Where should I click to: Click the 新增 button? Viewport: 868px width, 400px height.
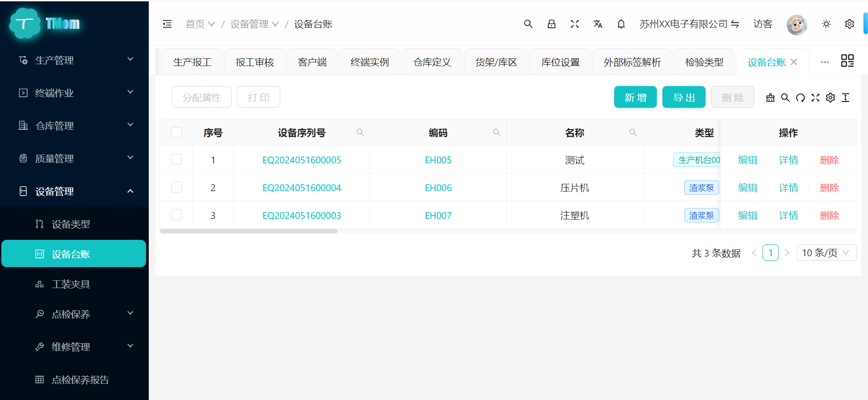635,97
